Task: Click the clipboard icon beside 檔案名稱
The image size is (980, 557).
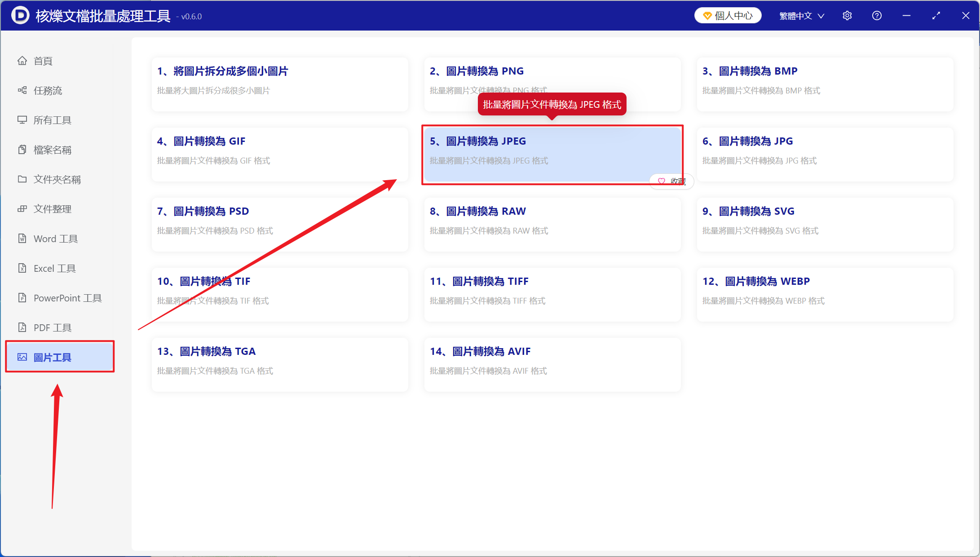Action: 22,150
